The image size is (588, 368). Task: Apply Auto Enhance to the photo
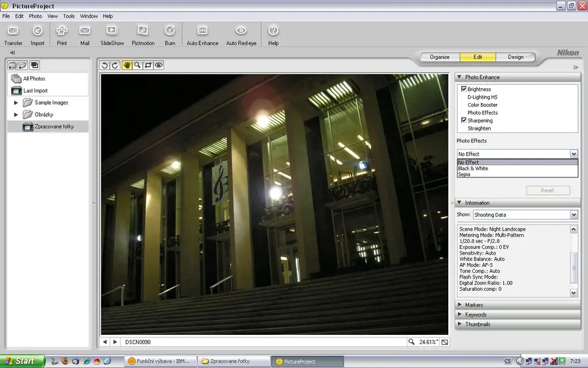click(x=202, y=31)
